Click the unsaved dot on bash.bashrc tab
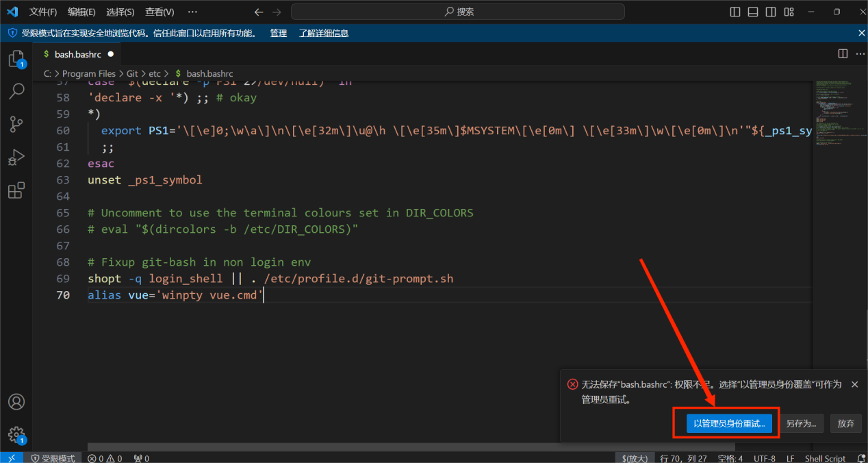This screenshot has height=463, width=868. pyautogui.click(x=110, y=53)
